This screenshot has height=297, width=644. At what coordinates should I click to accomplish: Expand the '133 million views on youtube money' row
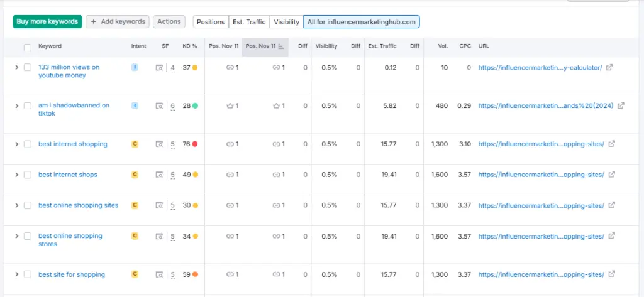(17, 67)
